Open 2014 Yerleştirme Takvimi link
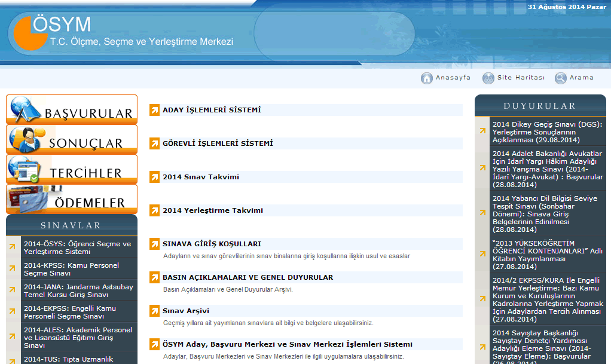The image size is (611, 364). click(x=213, y=210)
